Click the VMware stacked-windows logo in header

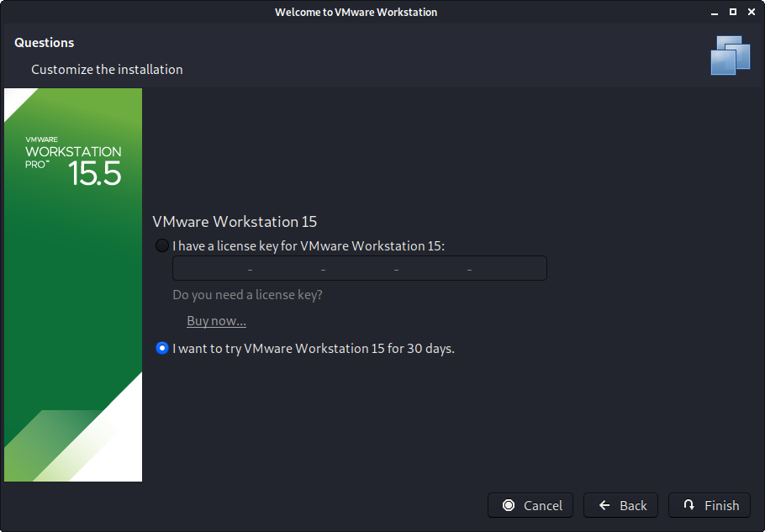coord(730,55)
